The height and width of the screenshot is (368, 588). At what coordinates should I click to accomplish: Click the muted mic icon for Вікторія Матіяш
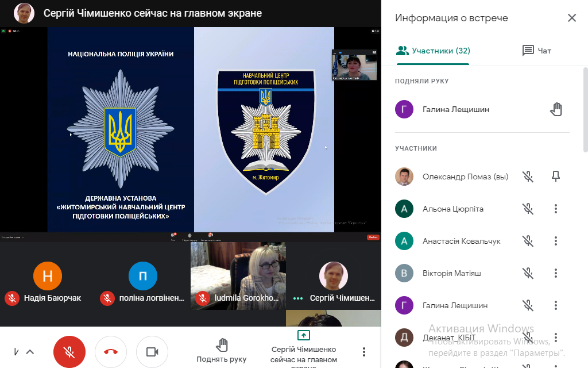click(528, 273)
